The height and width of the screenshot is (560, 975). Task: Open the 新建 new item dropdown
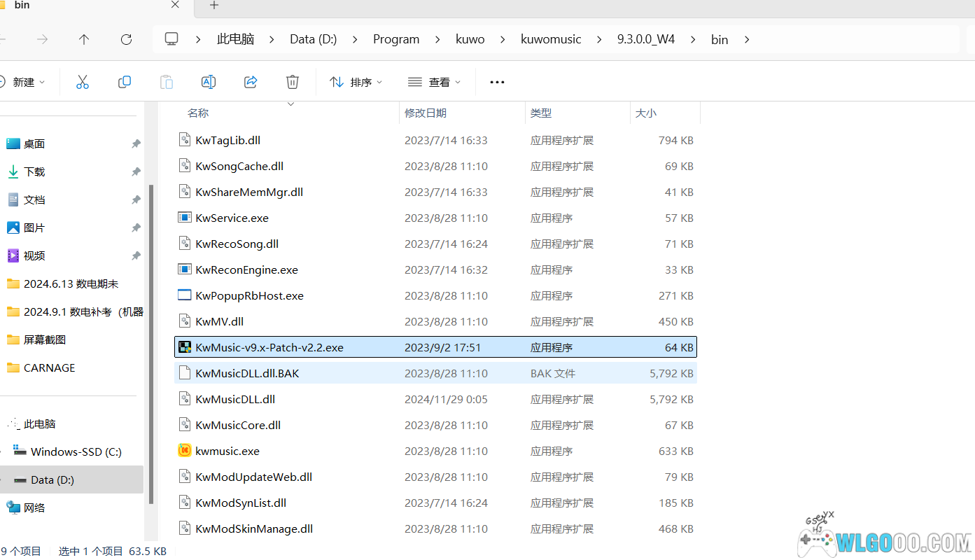[24, 82]
